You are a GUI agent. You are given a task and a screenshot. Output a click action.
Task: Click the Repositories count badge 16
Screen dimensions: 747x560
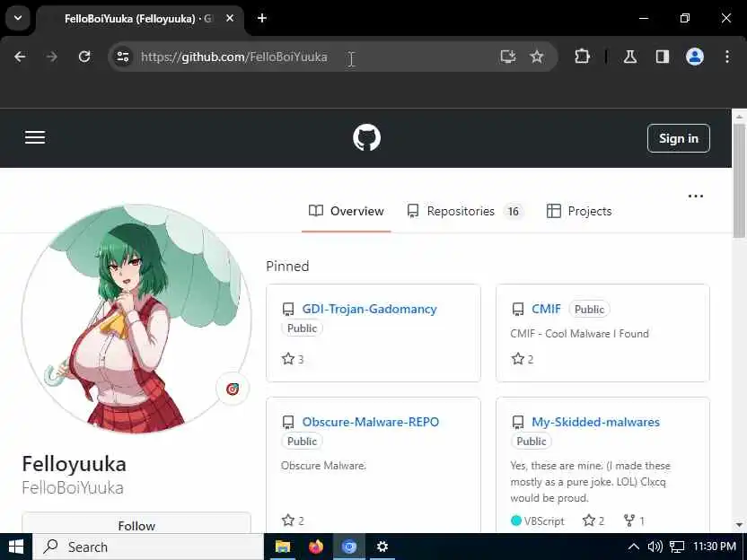(513, 212)
